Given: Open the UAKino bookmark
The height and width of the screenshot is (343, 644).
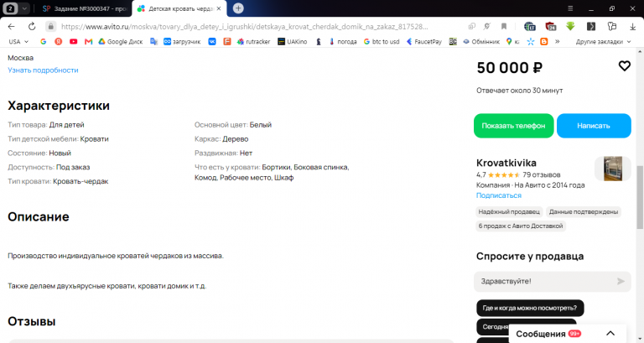Looking at the screenshot, I should [293, 41].
